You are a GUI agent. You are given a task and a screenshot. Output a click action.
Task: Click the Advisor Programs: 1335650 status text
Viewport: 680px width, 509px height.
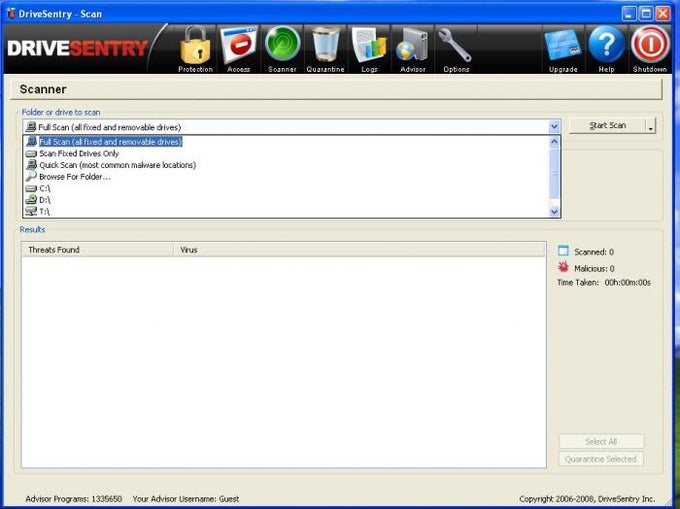74,499
